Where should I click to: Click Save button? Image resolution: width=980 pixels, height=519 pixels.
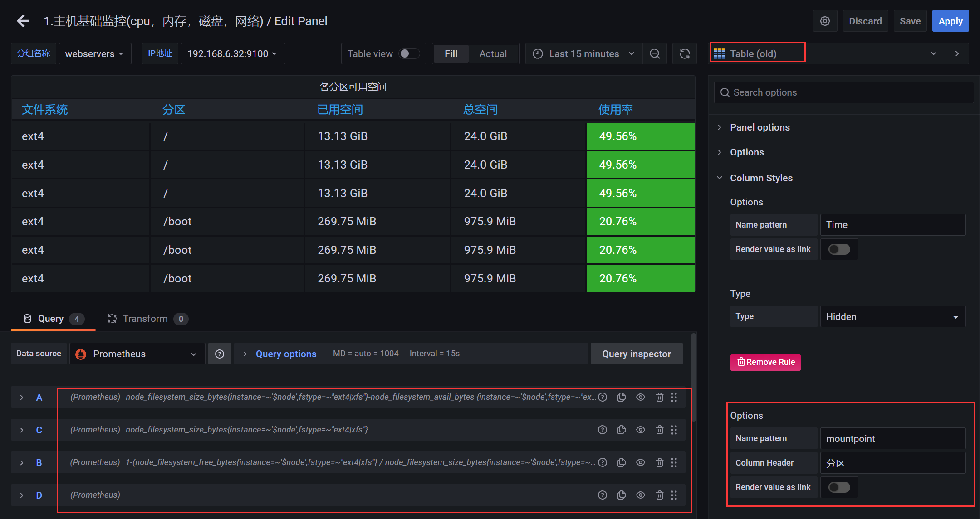tap(910, 21)
